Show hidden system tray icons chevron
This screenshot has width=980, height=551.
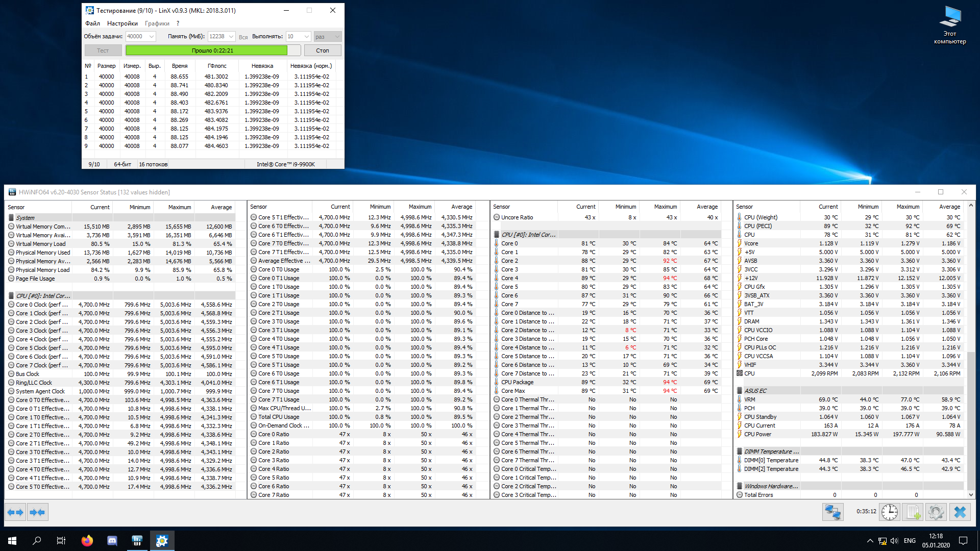pyautogui.click(x=870, y=541)
